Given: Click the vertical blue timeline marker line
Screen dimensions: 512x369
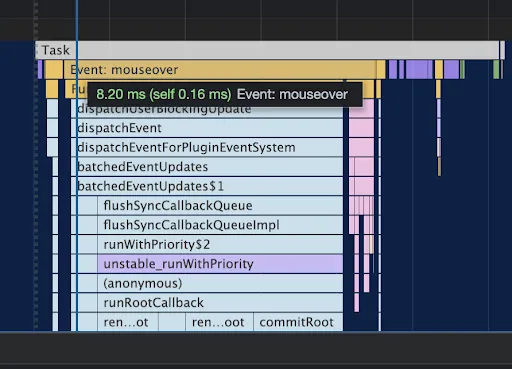Looking at the screenshot, I should tap(77, 167).
